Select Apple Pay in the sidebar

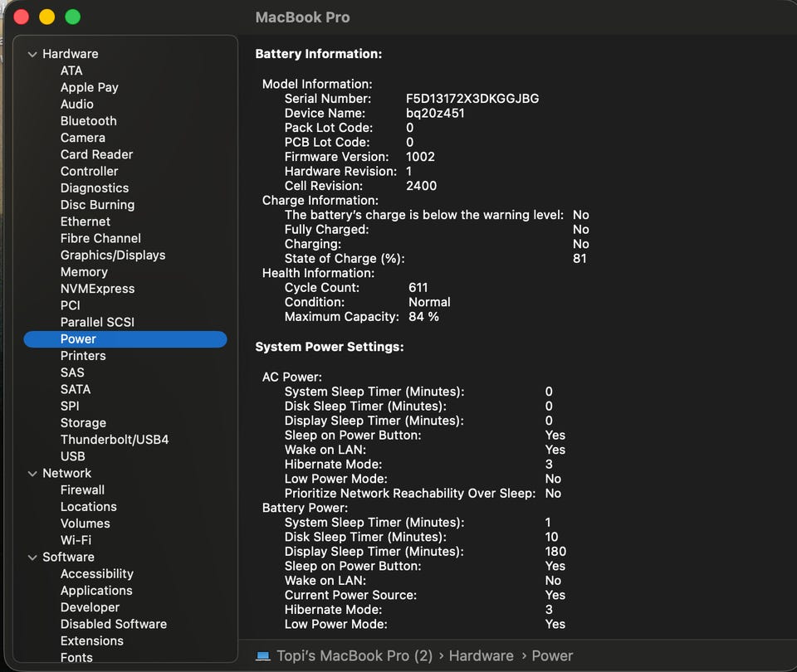coord(90,87)
